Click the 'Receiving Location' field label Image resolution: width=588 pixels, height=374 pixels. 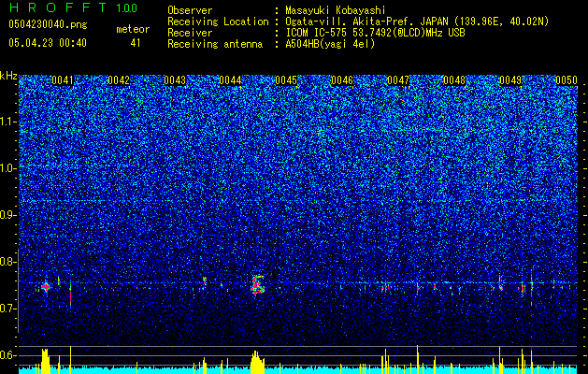(218, 22)
